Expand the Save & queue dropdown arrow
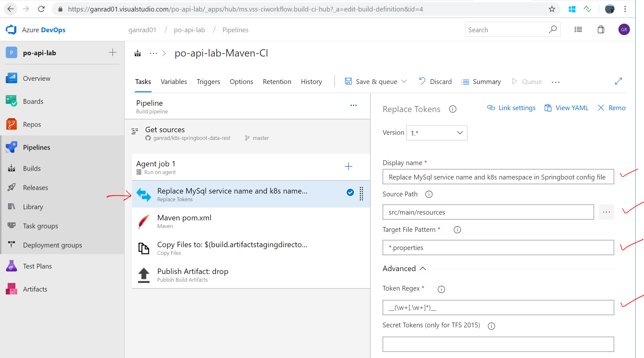The image size is (644, 358). point(404,81)
